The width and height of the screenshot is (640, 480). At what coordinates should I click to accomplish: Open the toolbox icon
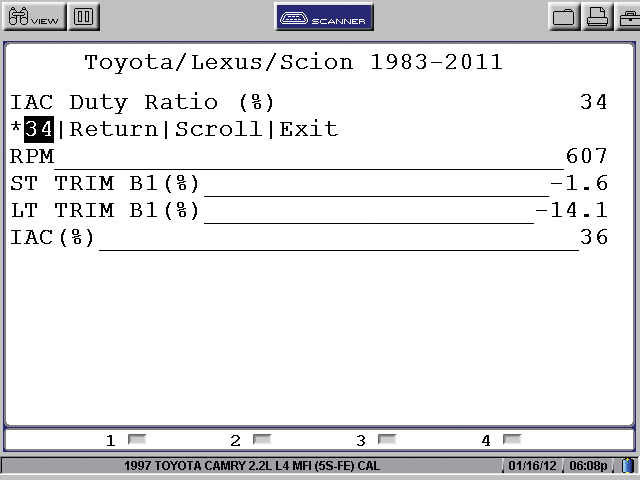coord(628,17)
